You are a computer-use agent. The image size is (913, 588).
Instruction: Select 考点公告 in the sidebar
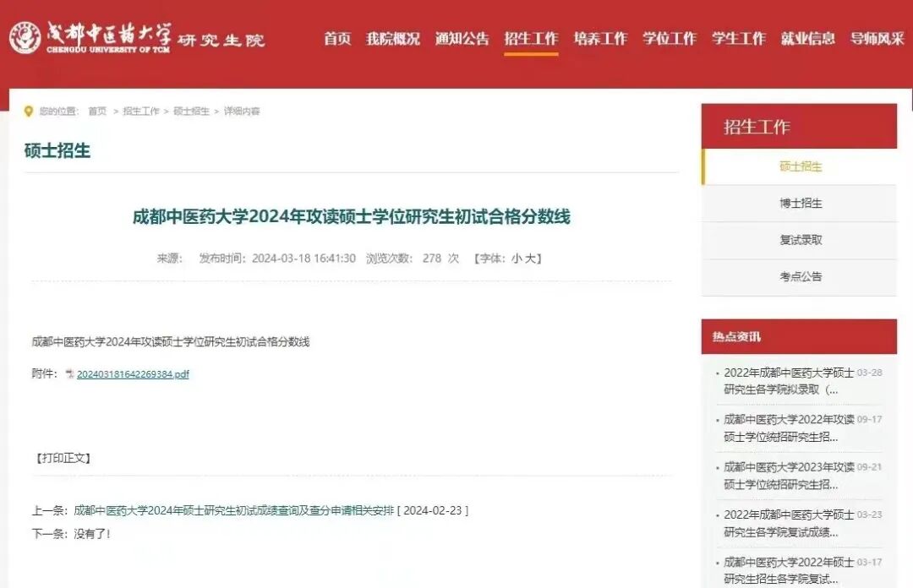tap(800, 277)
